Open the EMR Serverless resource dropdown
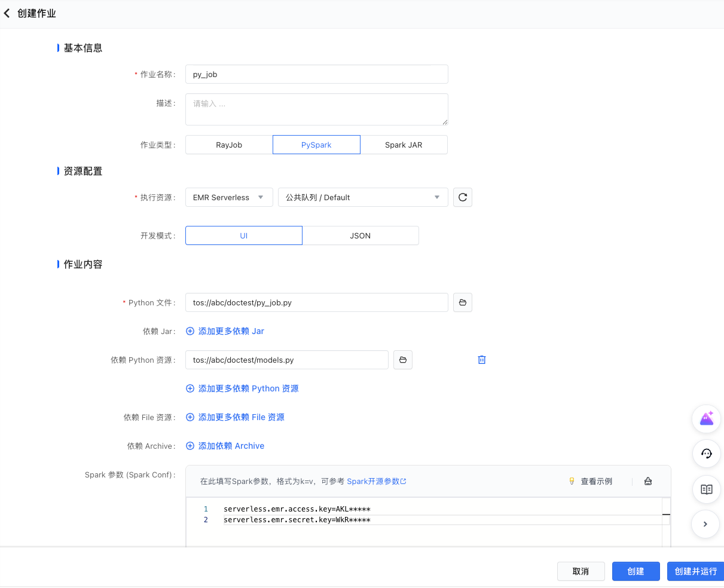Image resolution: width=724 pixels, height=588 pixels. click(229, 197)
